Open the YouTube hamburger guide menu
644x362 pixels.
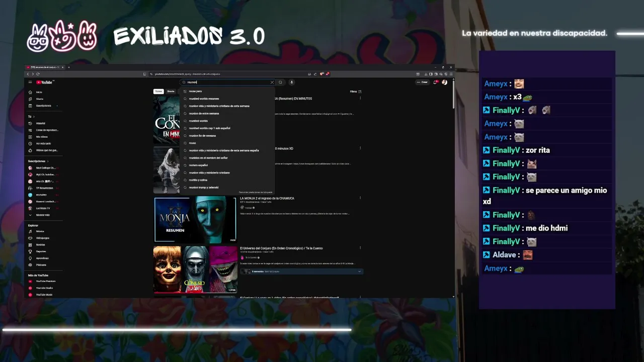[30, 82]
